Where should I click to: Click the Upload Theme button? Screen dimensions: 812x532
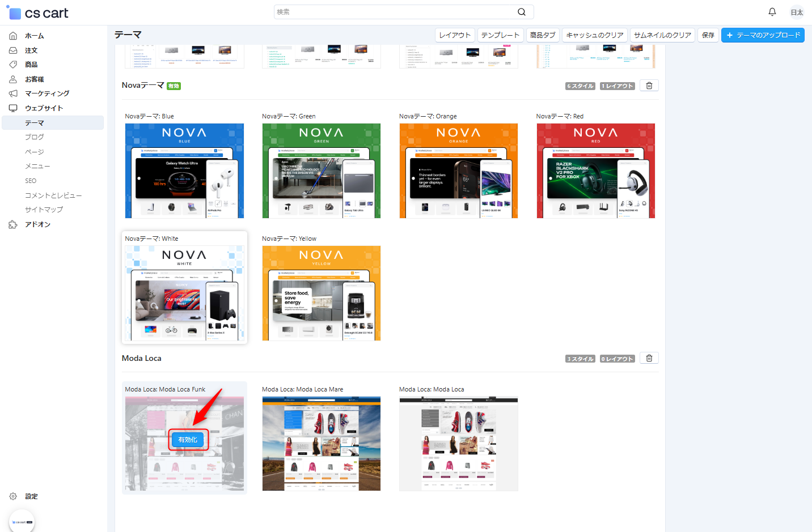click(763, 35)
